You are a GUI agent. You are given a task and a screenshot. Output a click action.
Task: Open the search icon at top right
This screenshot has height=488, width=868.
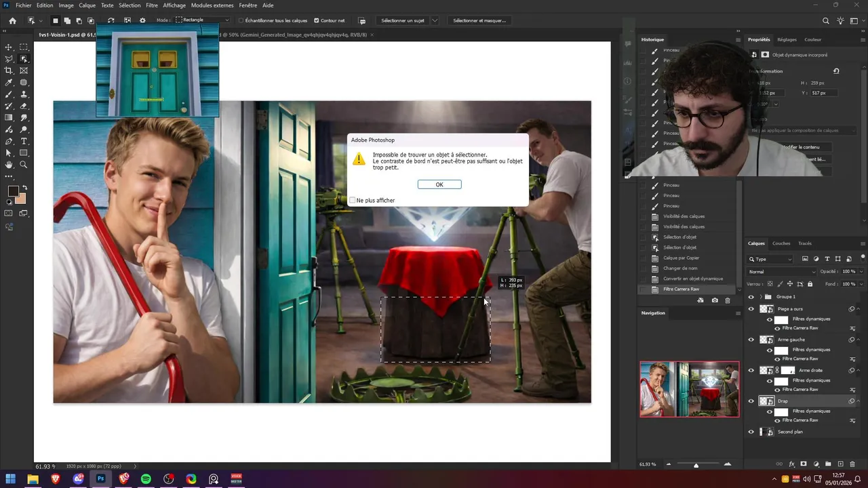[x=825, y=21]
